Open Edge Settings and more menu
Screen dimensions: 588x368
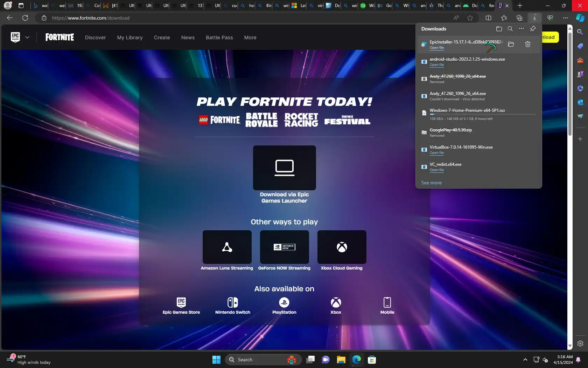[566, 18]
